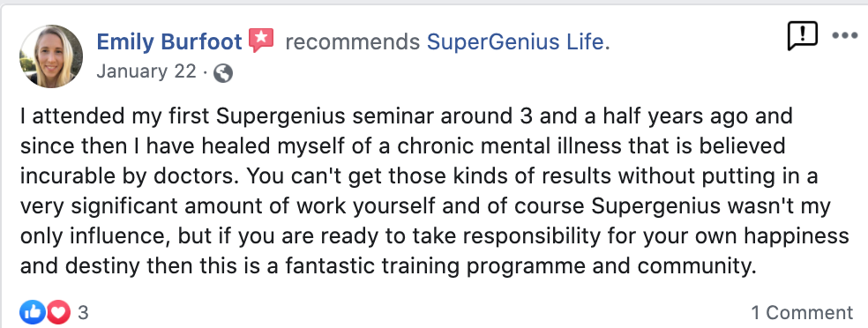Click the review line starting 'I attended my first'
The height and width of the screenshot is (328, 868).
point(407,116)
